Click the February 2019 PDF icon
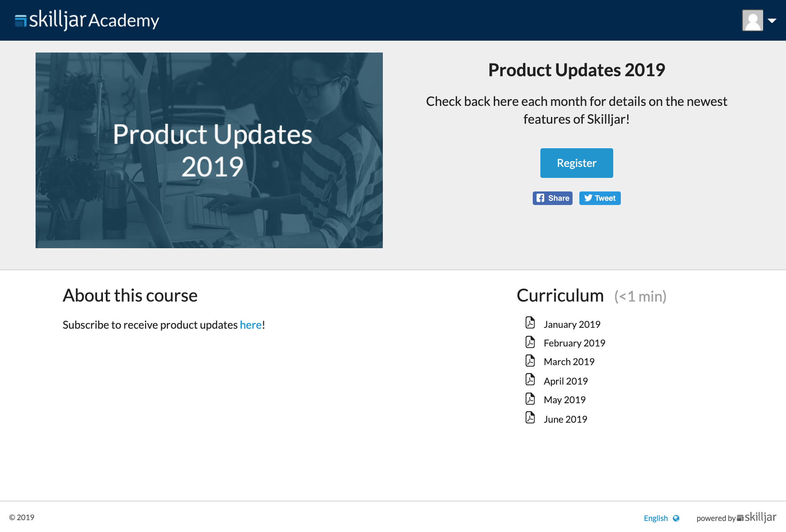 pos(530,342)
